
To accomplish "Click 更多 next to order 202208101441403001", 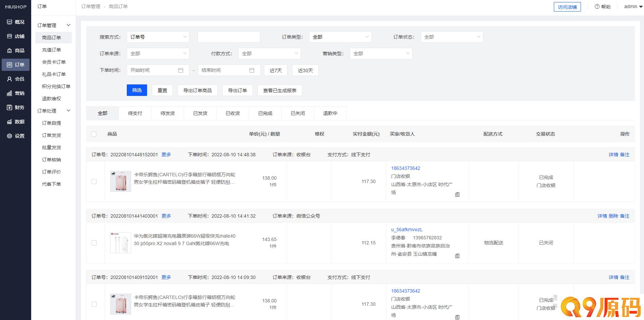I will [166, 216].
